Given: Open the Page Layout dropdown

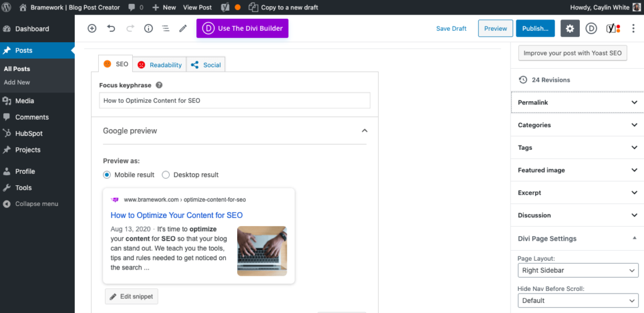Looking at the screenshot, I should (x=578, y=271).
